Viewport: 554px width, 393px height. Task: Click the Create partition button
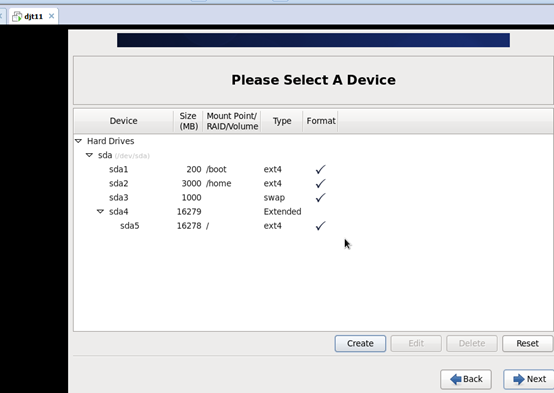tap(360, 343)
